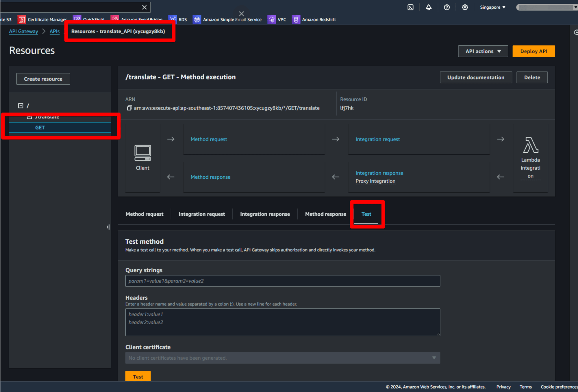Viewport: 578px width, 392px height.
Task: Clear the search box with the X
Action: coord(144,8)
